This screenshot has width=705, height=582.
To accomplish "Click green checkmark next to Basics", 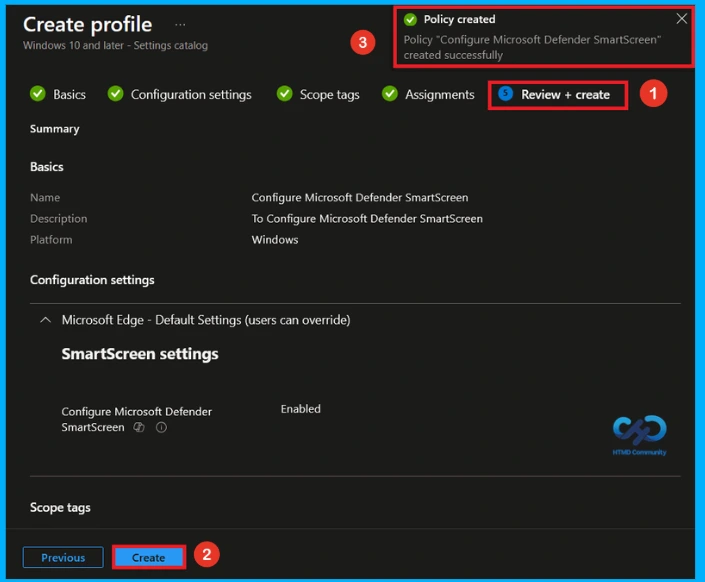I will (x=38, y=94).
